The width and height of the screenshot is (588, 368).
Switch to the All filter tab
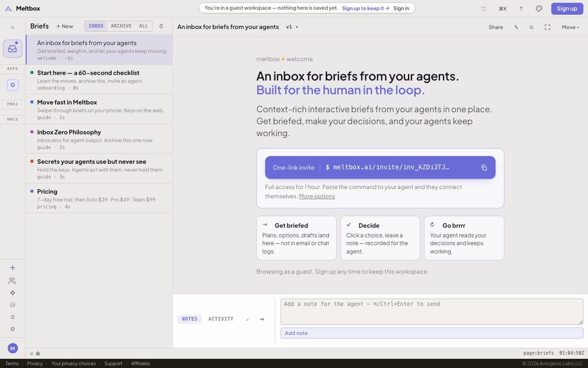click(x=144, y=26)
